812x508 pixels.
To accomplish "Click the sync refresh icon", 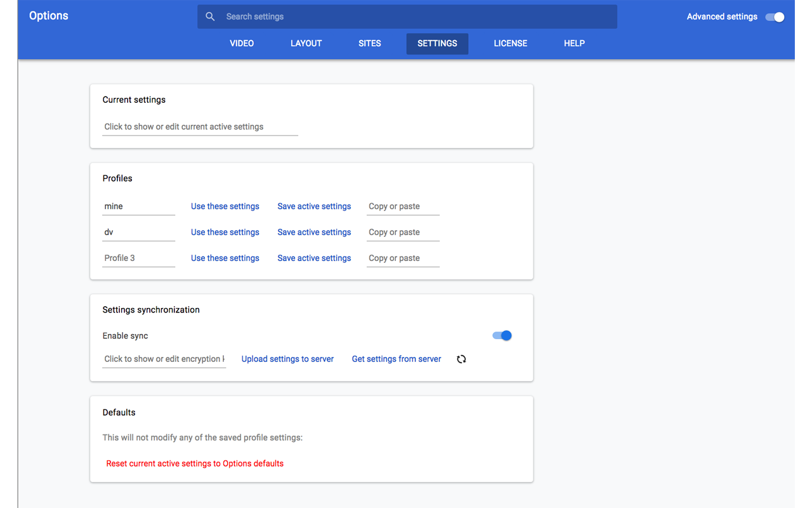I will point(461,359).
